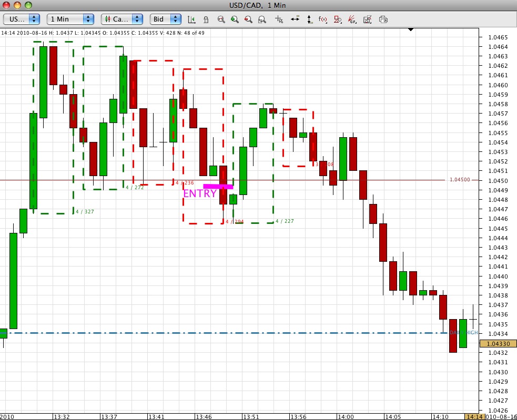Click the zoom-to-fit chart magnifier icon
This screenshot has width=517, height=420.
(221, 19)
